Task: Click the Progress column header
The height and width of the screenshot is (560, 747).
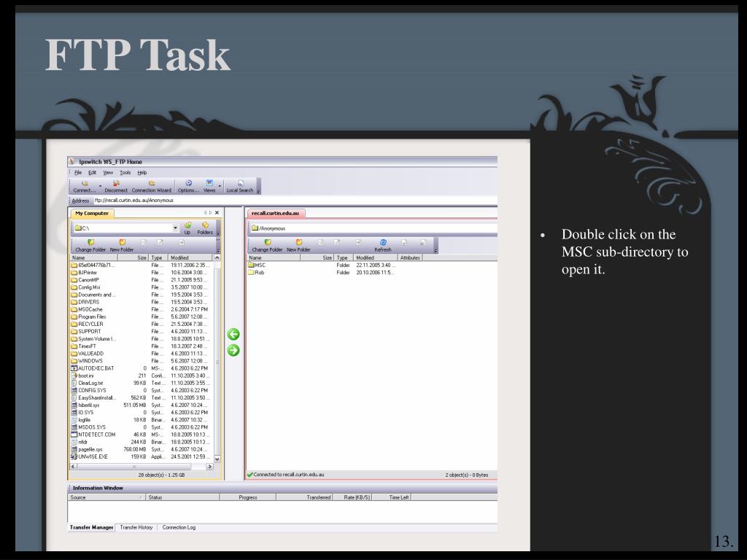Action: [x=248, y=497]
